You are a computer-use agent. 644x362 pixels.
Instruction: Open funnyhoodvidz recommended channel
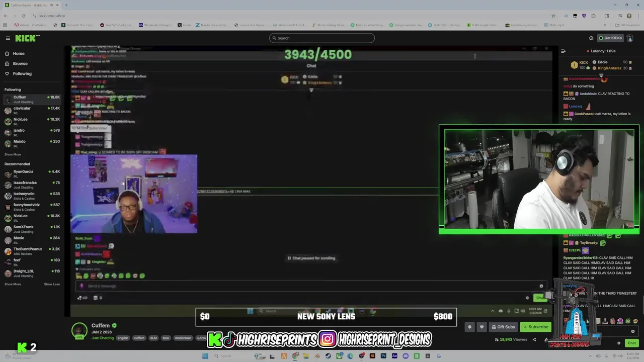click(x=32, y=207)
